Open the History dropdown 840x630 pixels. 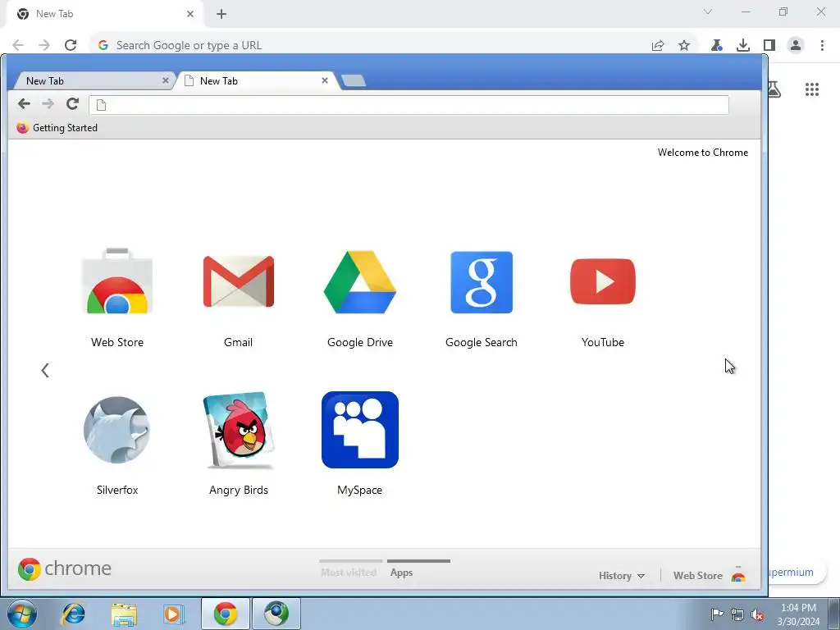pyautogui.click(x=622, y=576)
